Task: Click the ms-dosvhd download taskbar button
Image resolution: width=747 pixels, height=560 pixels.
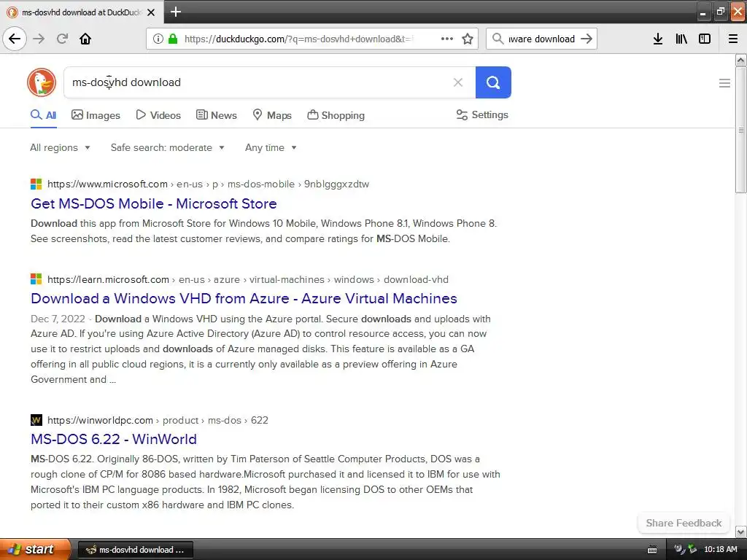Action: [135, 550]
